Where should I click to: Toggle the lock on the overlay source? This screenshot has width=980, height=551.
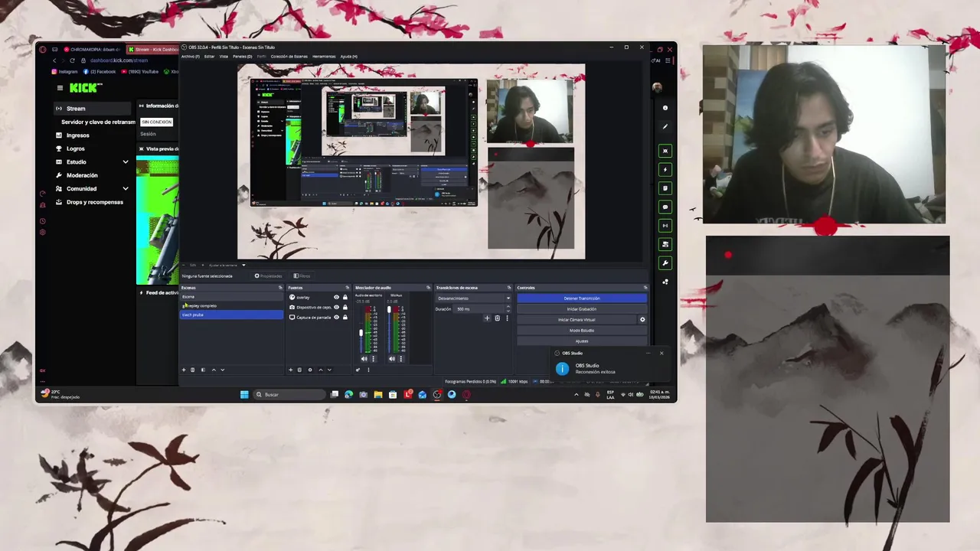pos(345,297)
